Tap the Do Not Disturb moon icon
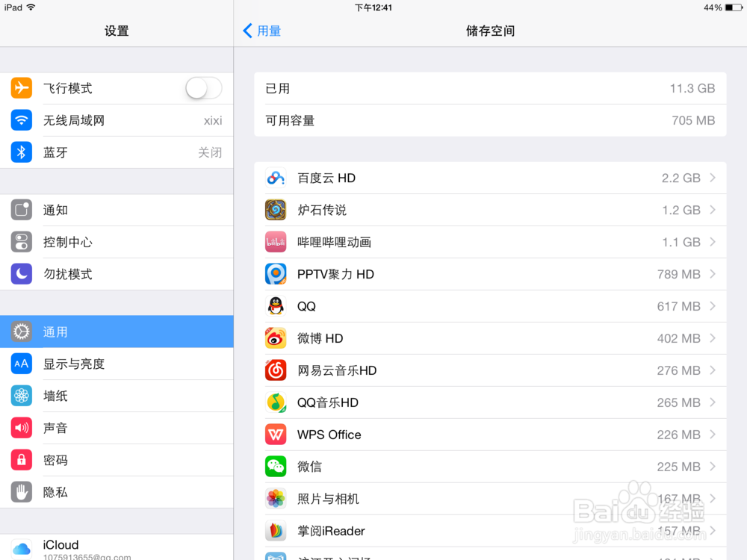 (x=22, y=274)
